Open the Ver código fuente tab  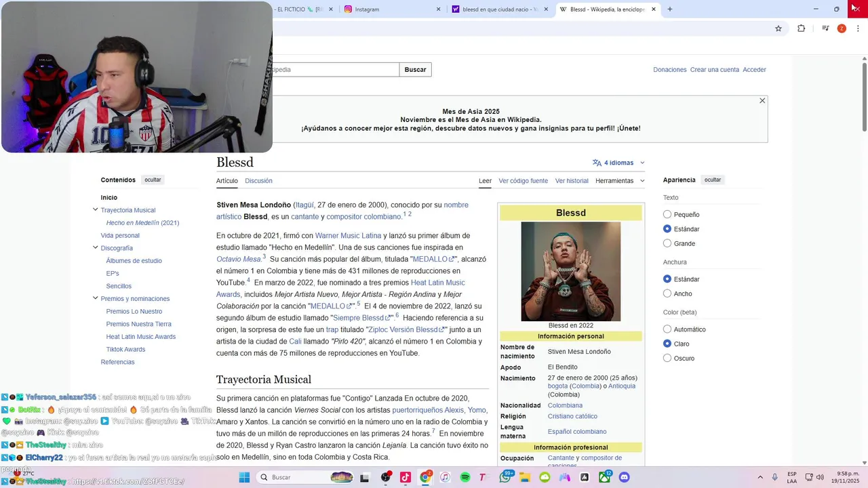coord(523,181)
